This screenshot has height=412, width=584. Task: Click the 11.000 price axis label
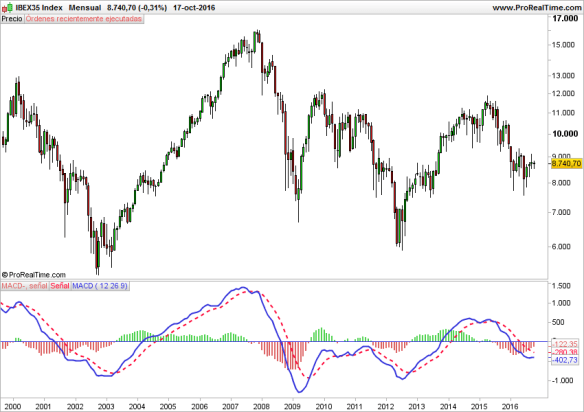point(563,113)
